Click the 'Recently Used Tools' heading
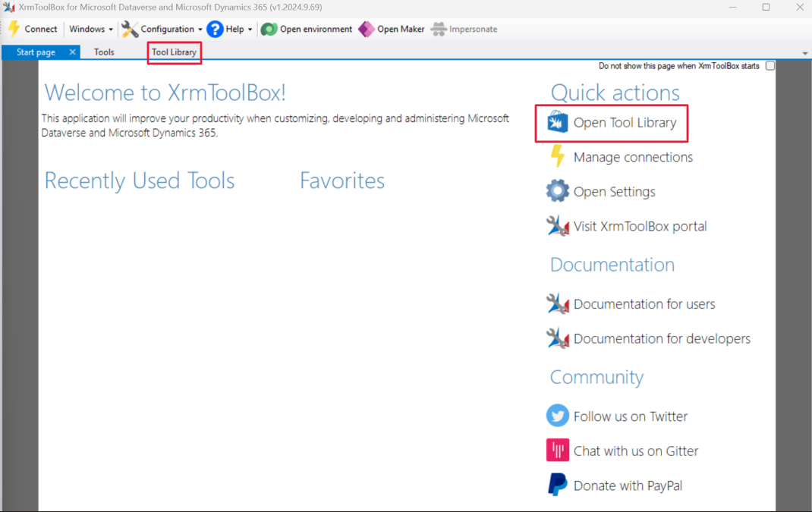 140,181
